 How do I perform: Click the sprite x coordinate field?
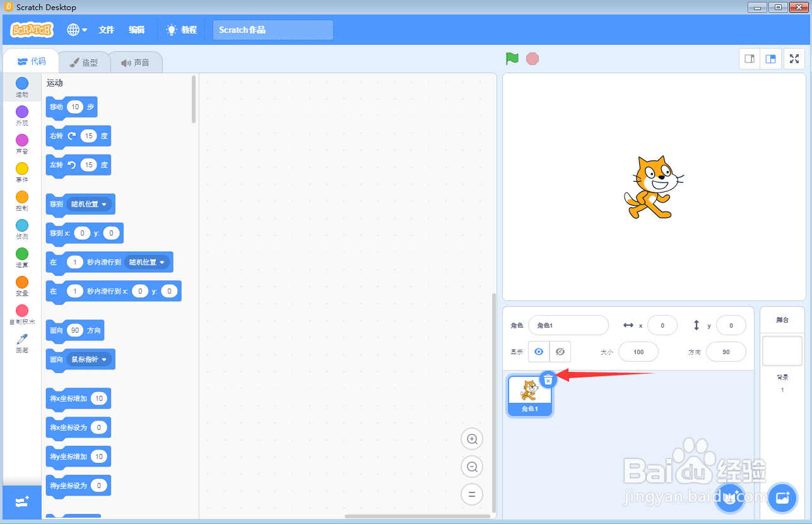(662, 325)
